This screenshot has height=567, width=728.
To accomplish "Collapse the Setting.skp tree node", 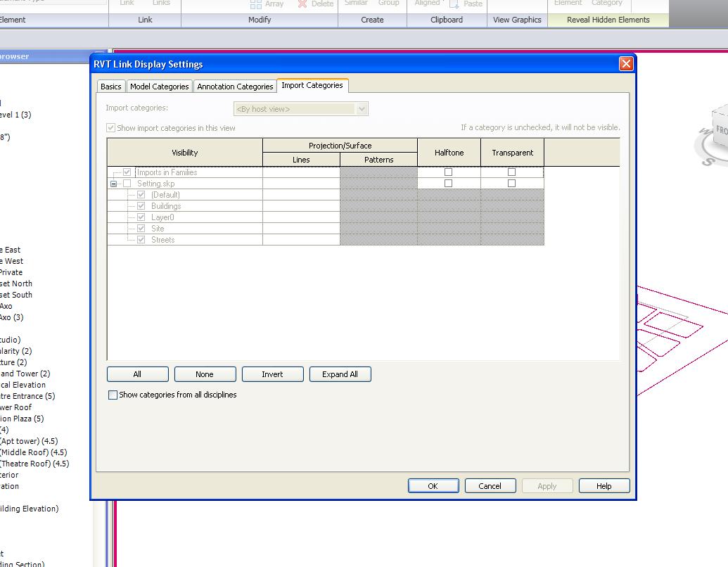I will point(113,184).
